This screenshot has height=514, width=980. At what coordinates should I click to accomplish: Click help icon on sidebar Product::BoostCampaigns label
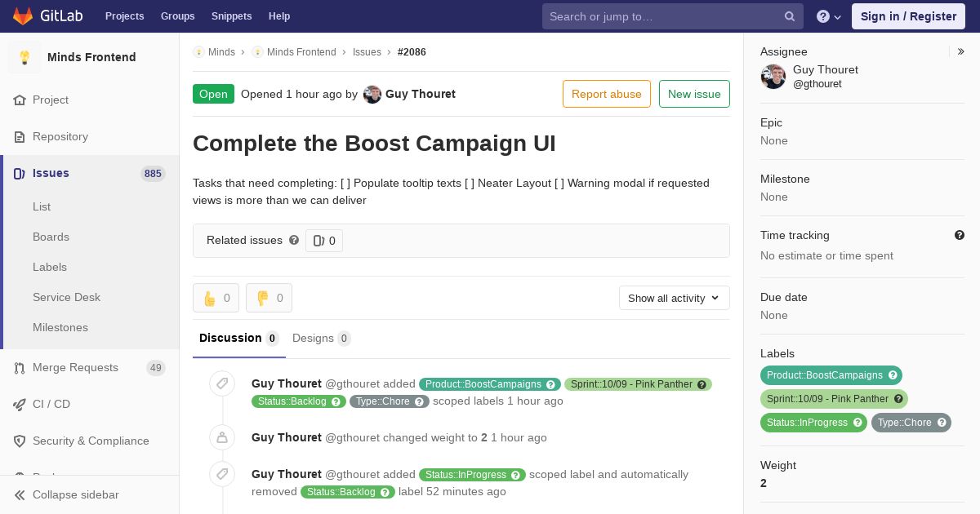pos(893,375)
